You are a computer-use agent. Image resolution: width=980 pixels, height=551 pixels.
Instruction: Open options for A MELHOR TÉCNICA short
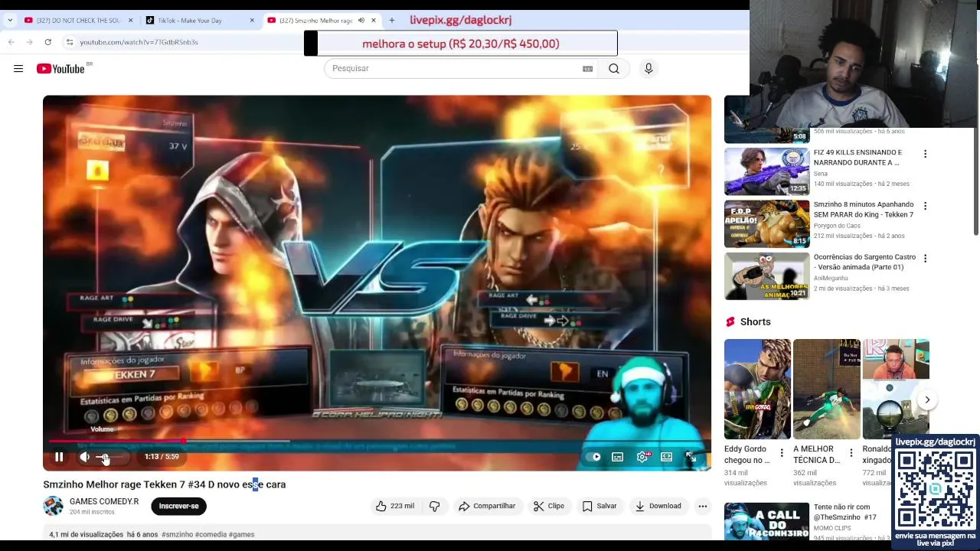[851, 453]
